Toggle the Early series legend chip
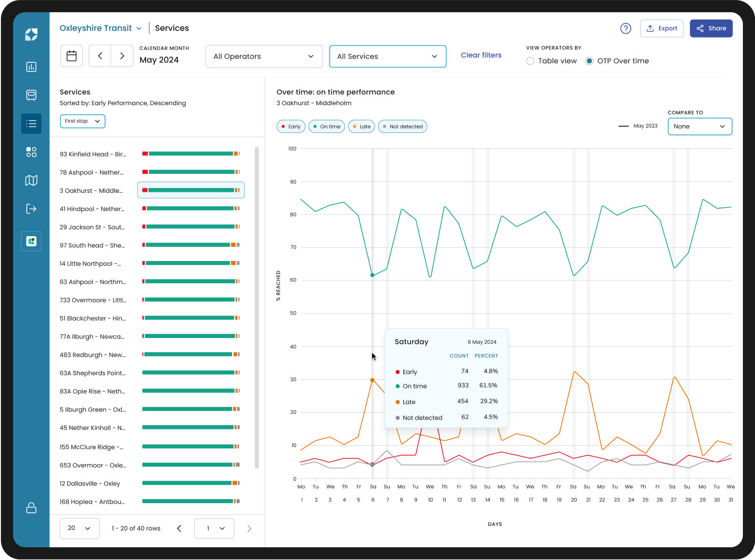 [x=291, y=127]
